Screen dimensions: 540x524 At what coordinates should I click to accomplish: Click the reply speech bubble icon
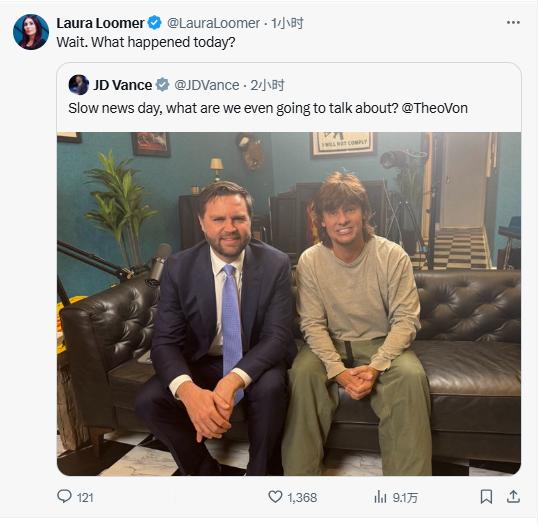(64, 496)
